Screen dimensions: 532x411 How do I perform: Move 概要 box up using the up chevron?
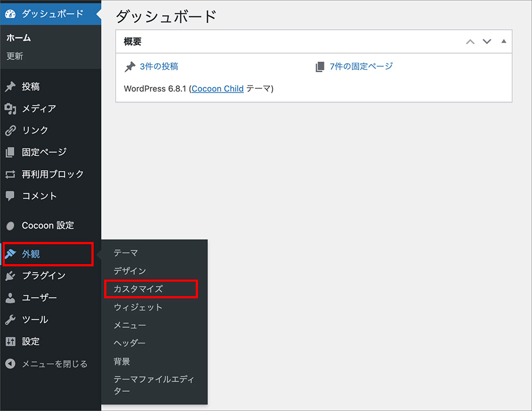[x=470, y=41]
